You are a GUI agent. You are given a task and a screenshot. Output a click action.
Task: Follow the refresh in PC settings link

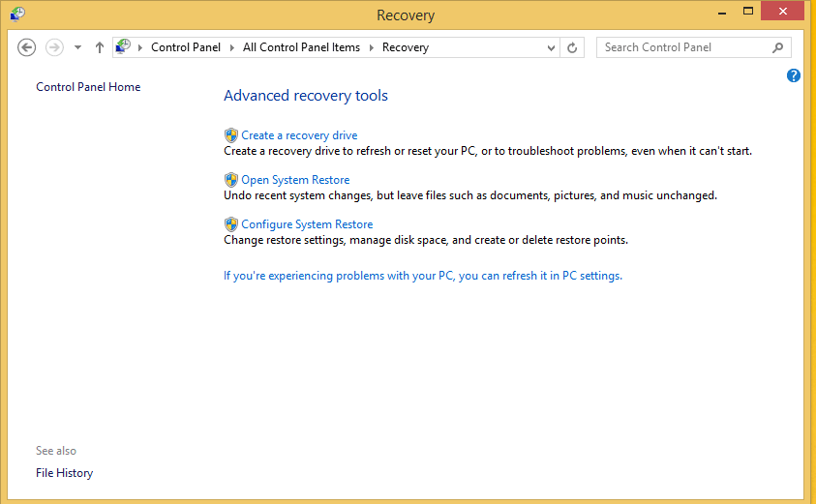click(x=423, y=276)
